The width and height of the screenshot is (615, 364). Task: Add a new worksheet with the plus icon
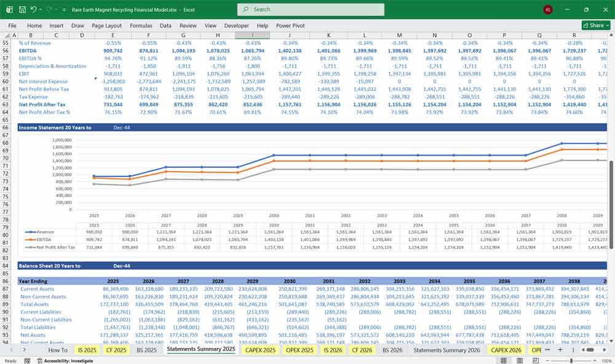click(x=561, y=349)
